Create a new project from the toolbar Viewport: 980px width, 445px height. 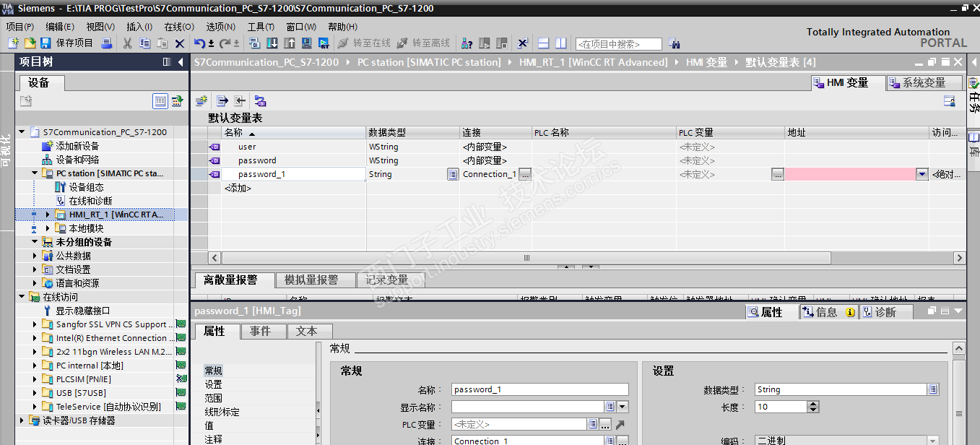pos(13,43)
